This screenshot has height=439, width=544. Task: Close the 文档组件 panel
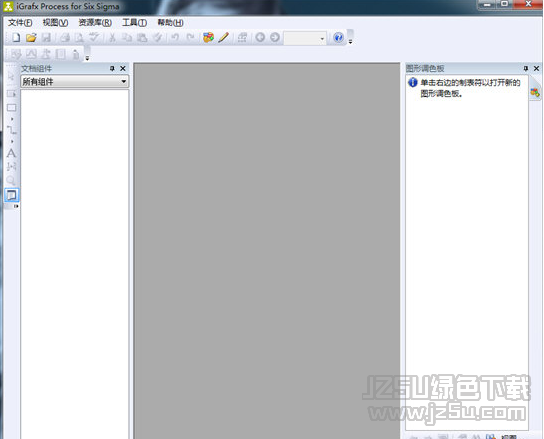pos(123,68)
